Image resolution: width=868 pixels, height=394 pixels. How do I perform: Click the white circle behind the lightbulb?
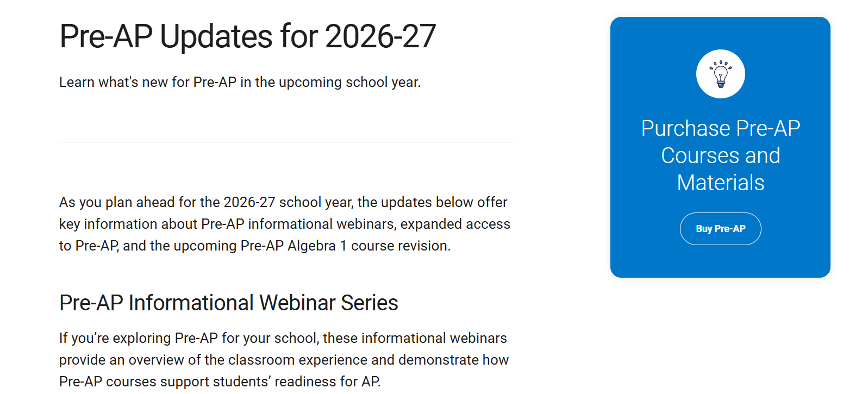720,74
